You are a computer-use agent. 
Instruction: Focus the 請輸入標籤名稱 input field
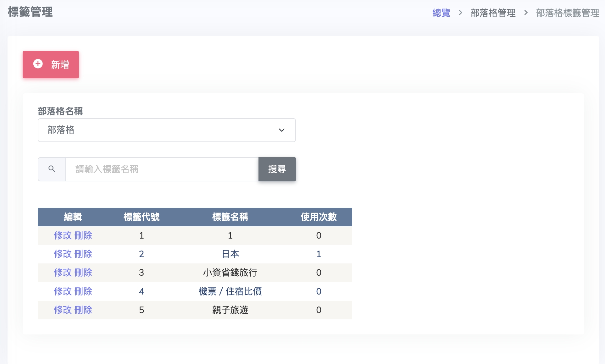(x=162, y=169)
